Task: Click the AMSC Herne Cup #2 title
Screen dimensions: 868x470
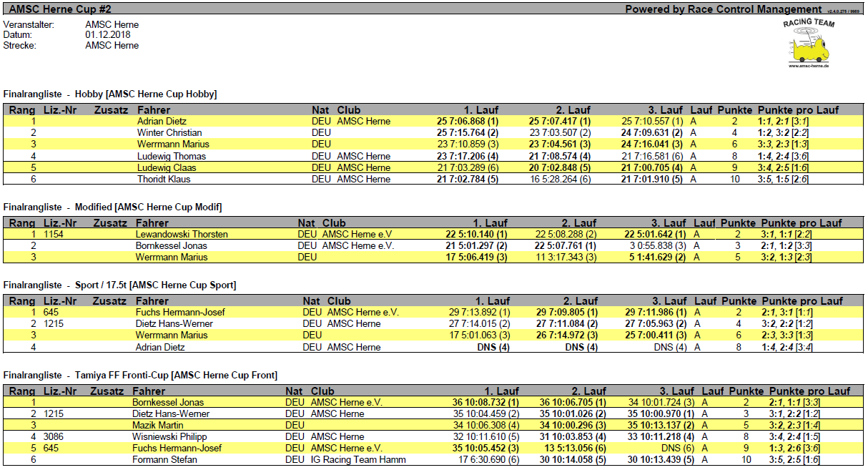Action: [60, 9]
